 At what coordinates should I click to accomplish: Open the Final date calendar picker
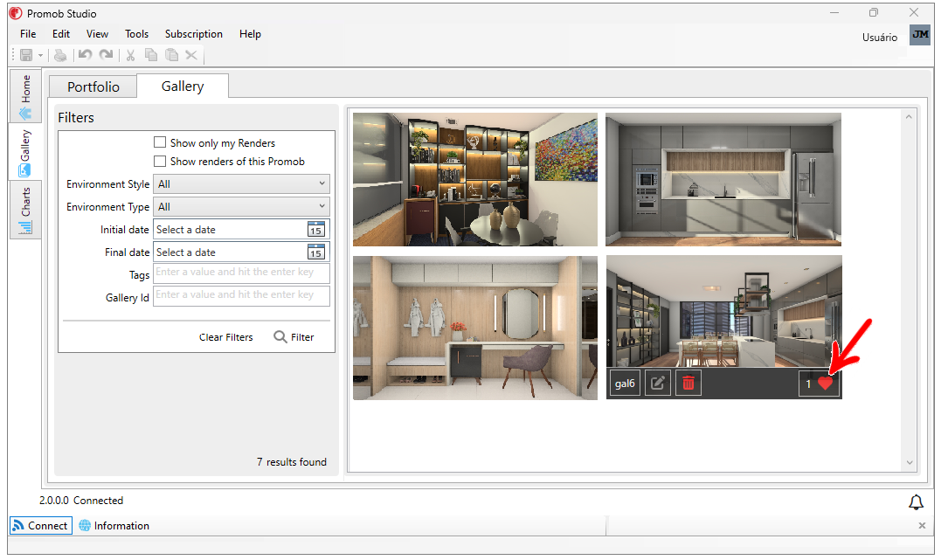316,252
